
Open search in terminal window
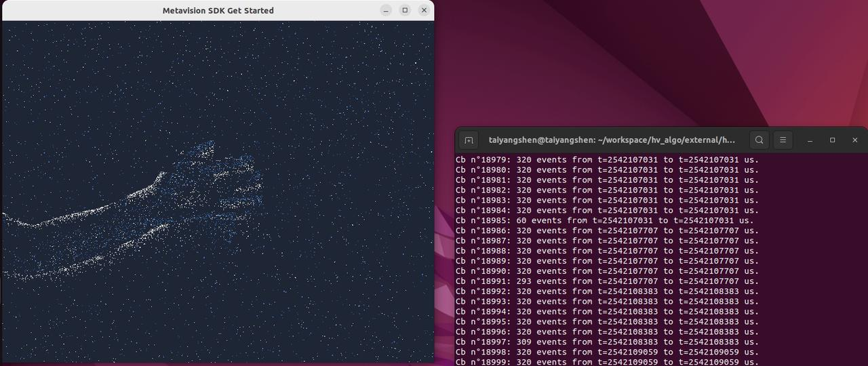tap(759, 140)
